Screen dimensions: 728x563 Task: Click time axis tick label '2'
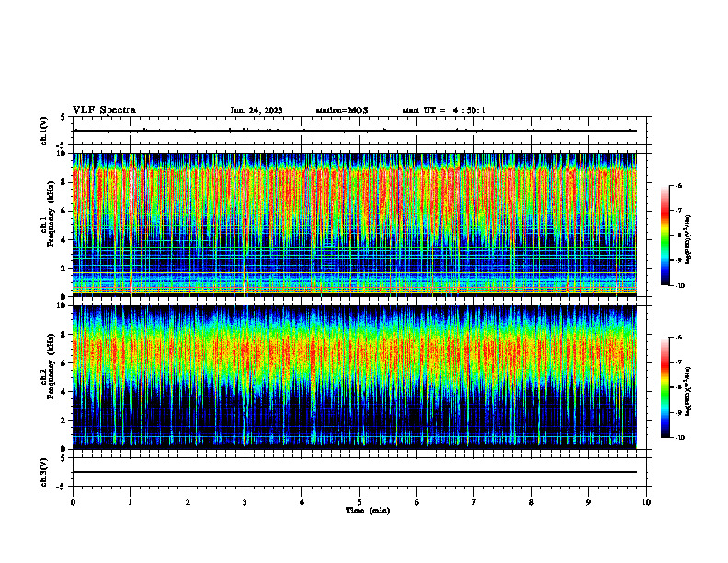188,502
